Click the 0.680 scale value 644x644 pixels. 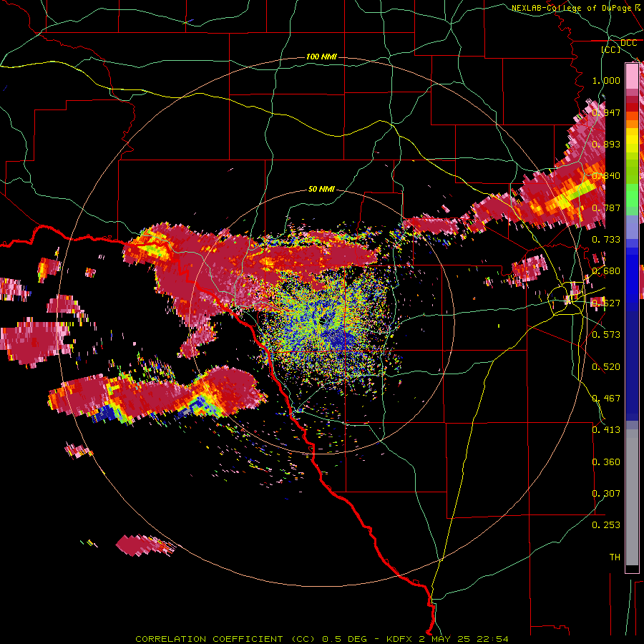tap(606, 271)
